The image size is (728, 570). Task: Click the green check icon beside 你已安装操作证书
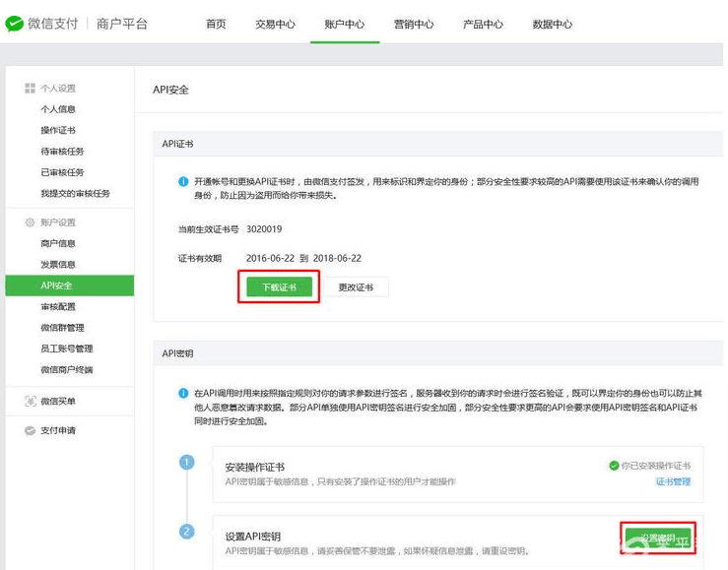[x=614, y=465]
